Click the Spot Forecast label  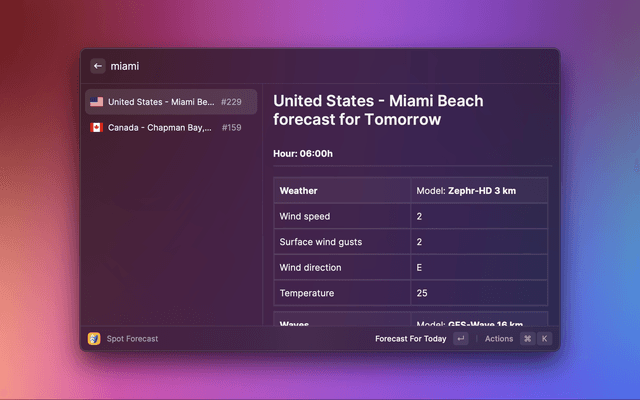click(132, 339)
